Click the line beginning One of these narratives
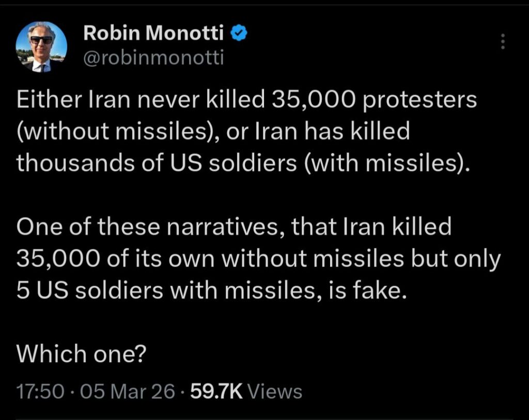Viewport: 529px width, 420px height. pyautogui.click(x=234, y=227)
